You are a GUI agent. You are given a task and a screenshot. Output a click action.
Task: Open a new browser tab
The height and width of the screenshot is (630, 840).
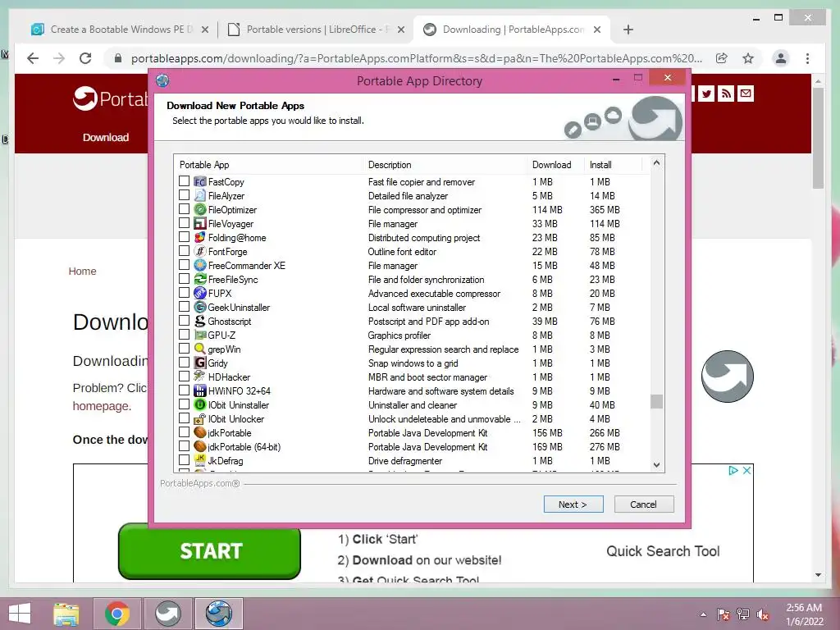click(628, 30)
